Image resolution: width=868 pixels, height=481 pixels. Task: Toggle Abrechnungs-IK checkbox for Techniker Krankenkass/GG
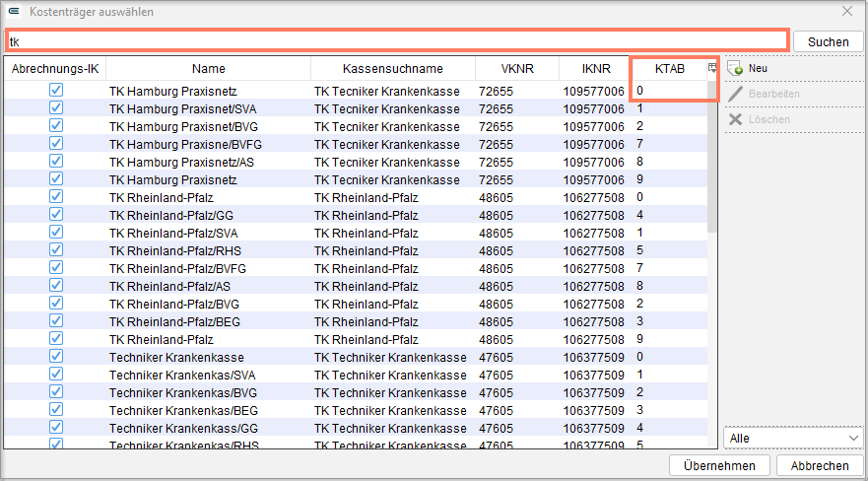click(x=56, y=427)
